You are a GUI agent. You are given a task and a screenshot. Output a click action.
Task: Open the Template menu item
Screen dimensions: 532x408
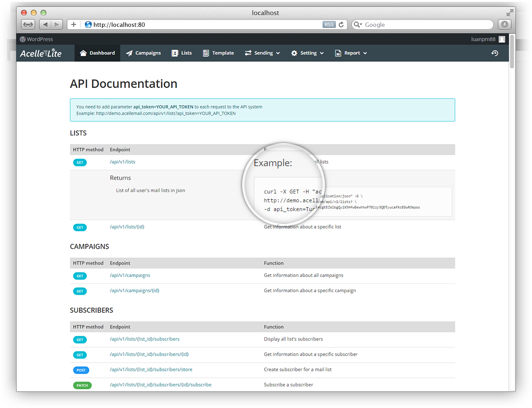pyautogui.click(x=219, y=53)
